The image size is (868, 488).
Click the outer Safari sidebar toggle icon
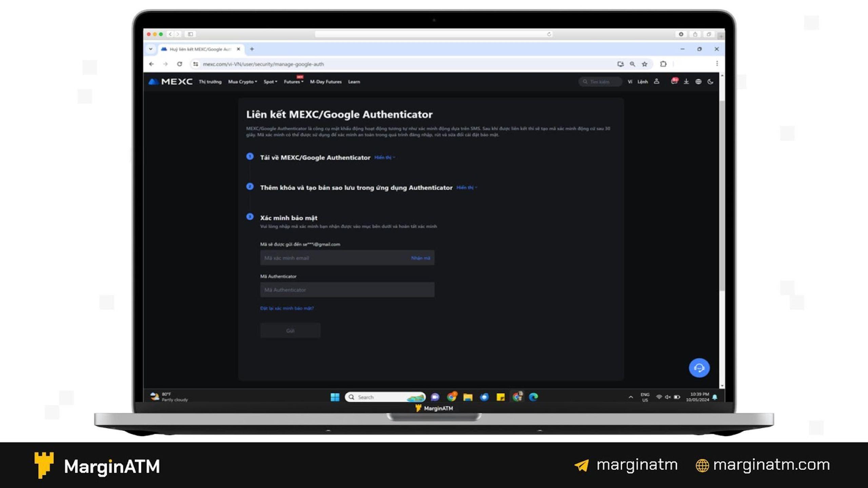click(x=191, y=34)
